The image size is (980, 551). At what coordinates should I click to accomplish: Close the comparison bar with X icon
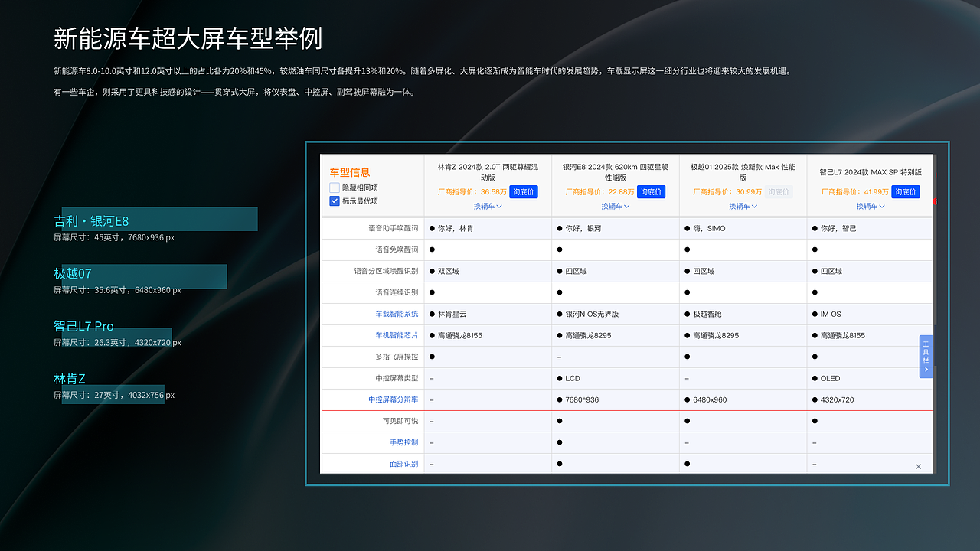(919, 466)
